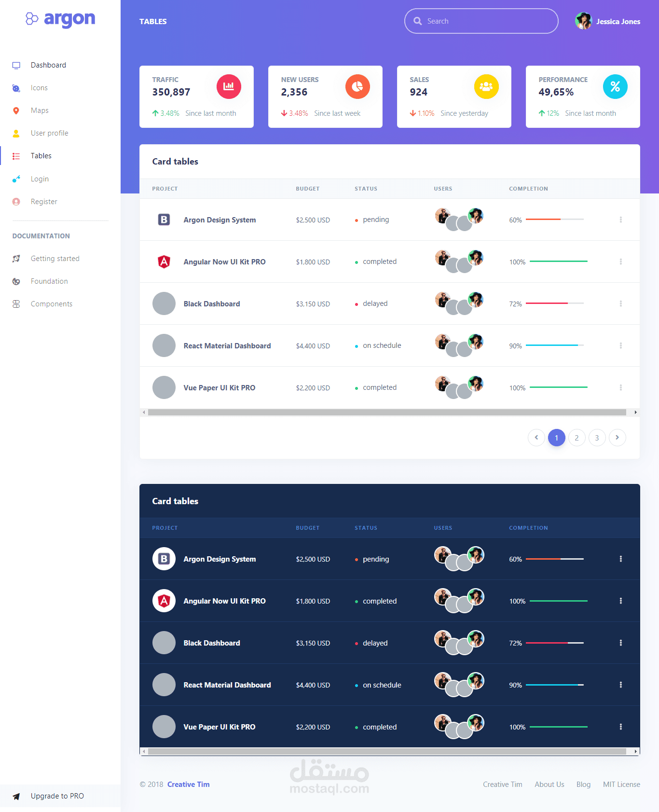This screenshot has height=812, width=659.
Task: Select page 3 in pagination
Action: coord(597,438)
